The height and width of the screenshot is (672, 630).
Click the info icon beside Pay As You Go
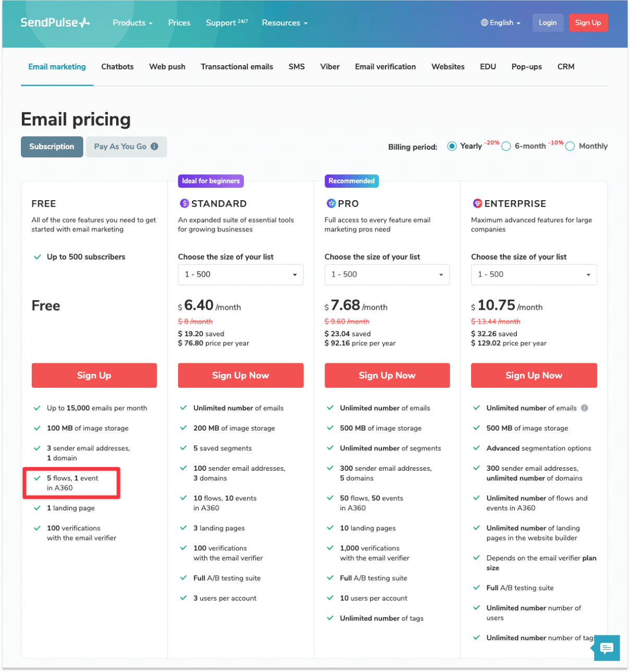(x=154, y=146)
